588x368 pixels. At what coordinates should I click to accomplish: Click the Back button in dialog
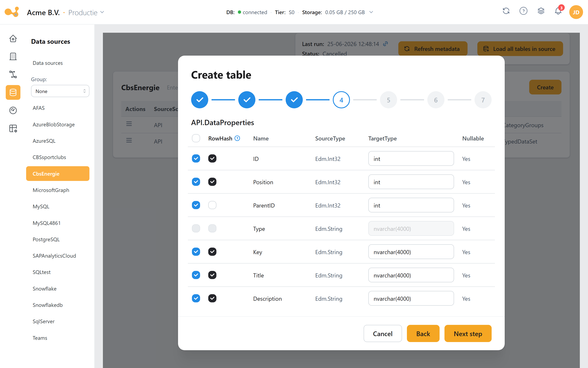(x=423, y=333)
